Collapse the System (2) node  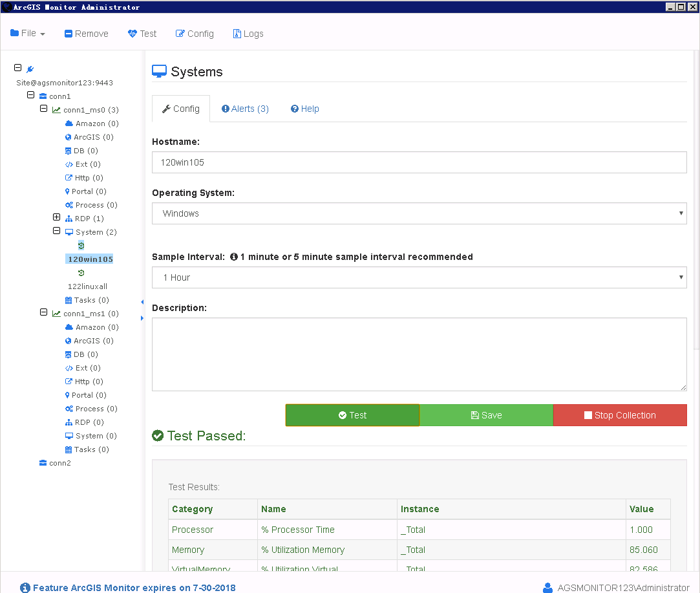57,231
